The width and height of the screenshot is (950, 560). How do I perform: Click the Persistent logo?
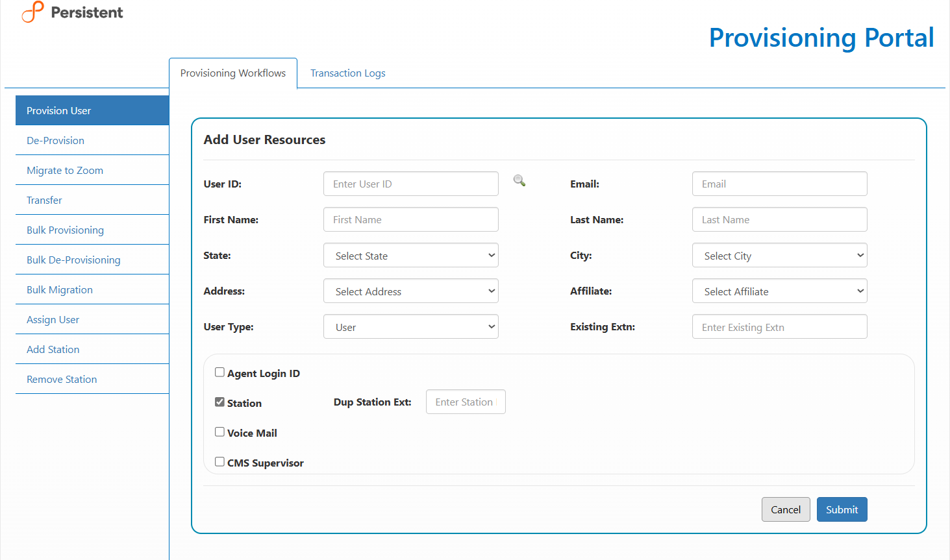click(x=72, y=12)
